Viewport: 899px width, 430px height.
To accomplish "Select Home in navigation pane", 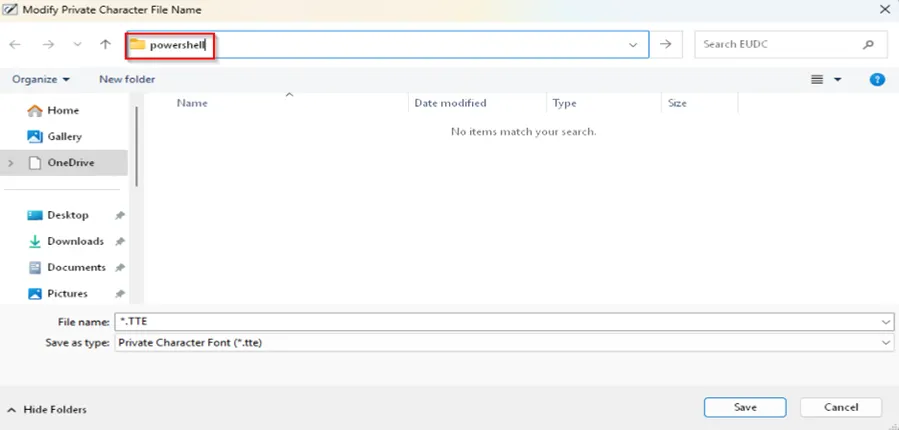I will [62, 110].
